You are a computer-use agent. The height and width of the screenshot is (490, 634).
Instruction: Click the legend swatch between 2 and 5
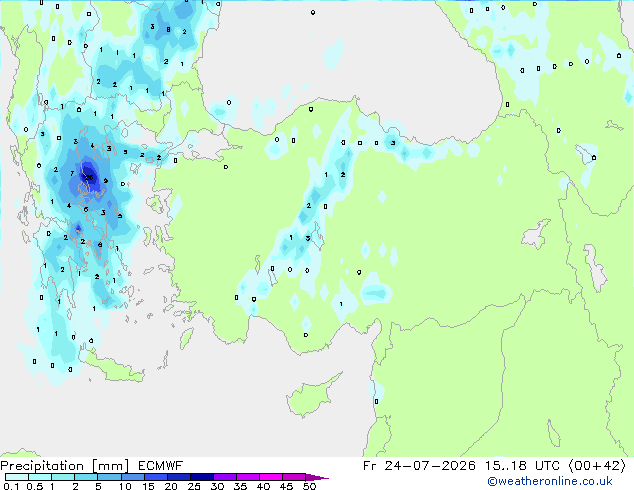(x=86, y=477)
